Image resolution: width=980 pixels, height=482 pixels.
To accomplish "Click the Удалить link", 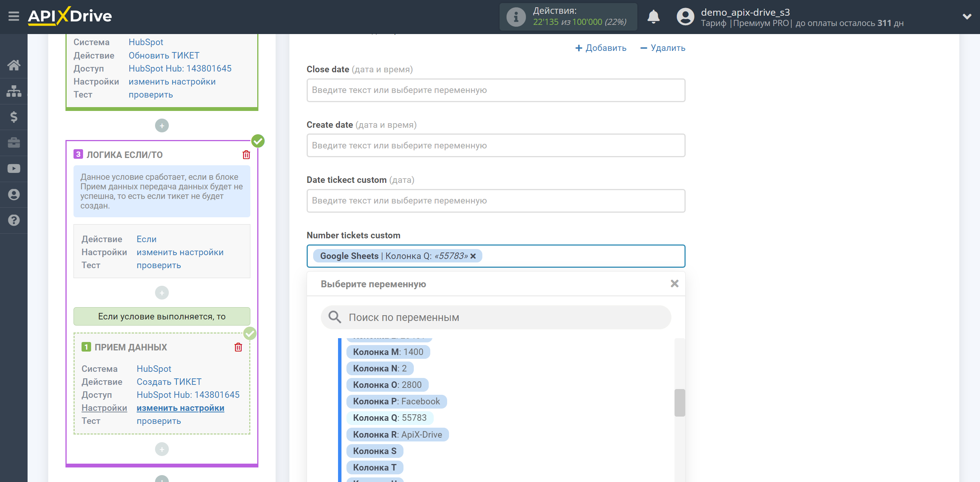I will pyautogui.click(x=663, y=48).
